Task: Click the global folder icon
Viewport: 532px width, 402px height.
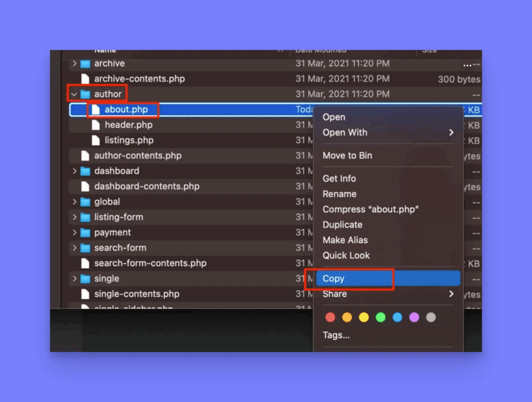Action: pos(85,202)
